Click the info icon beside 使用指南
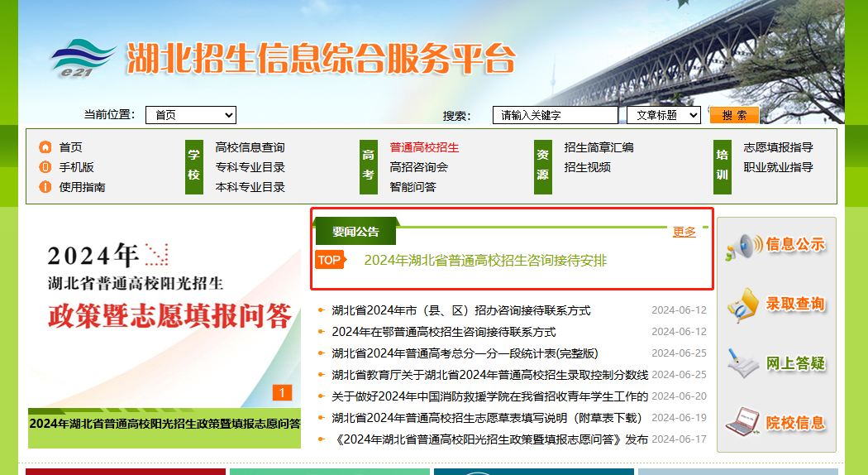 [x=45, y=187]
